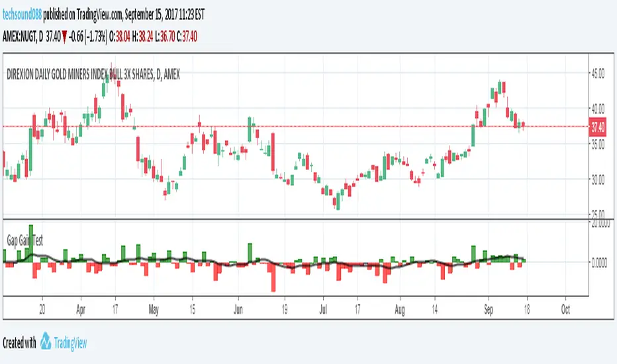
Task: Click the 0.0000 indicator axis label
Action: (599, 263)
